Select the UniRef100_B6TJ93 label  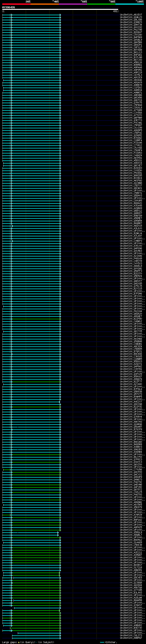[131, 60]
